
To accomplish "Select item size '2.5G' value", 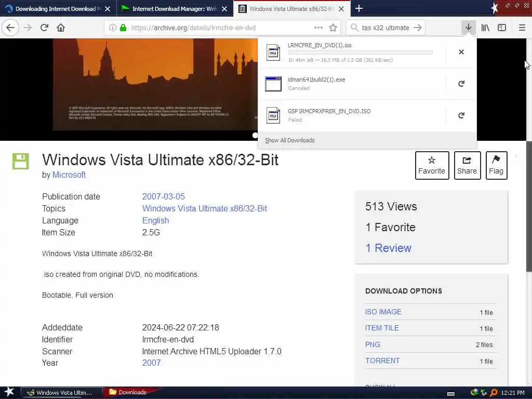I will click(151, 232).
